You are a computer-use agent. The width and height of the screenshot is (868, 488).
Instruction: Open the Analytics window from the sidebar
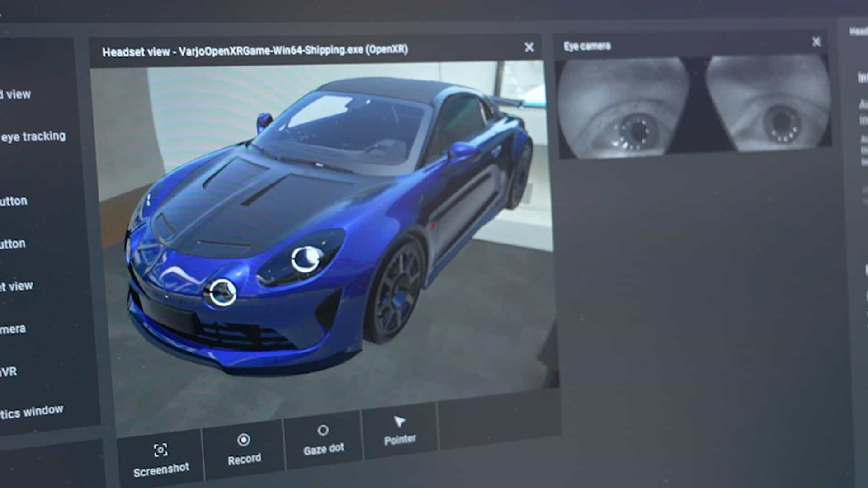tap(32, 410)
